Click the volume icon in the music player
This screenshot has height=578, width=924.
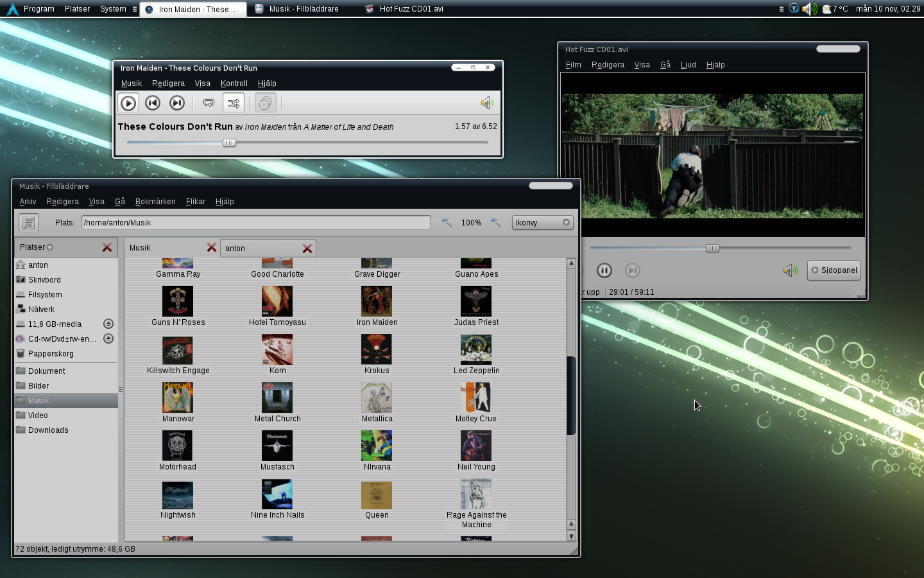[x=487, y=103]
